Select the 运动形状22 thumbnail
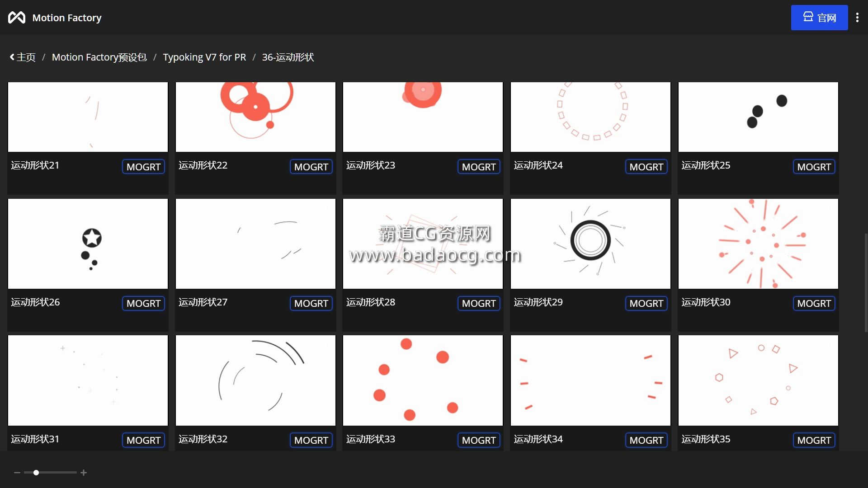 pos(255,117)
